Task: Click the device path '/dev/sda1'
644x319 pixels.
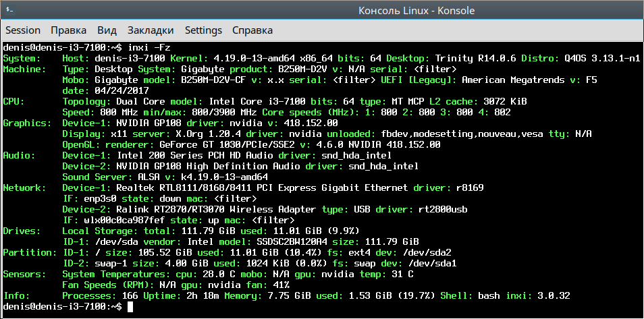Action: click(433, 263)
